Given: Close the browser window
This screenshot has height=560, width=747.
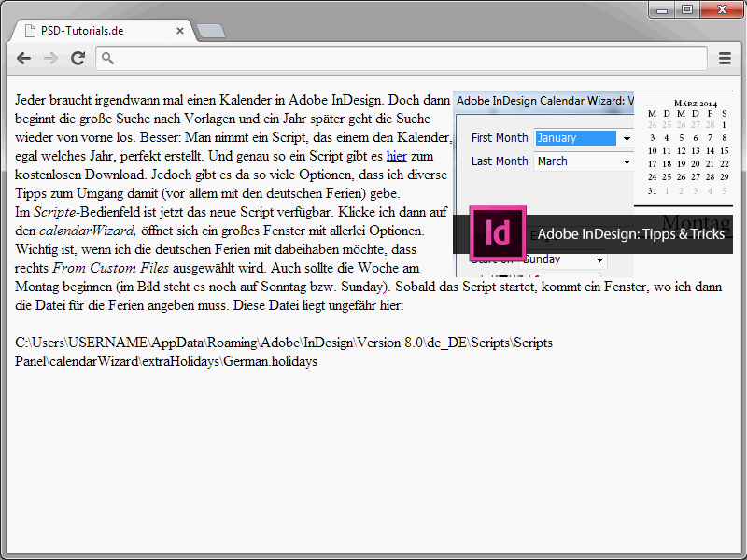Looking at the screenshot, I should click(722, 9).
